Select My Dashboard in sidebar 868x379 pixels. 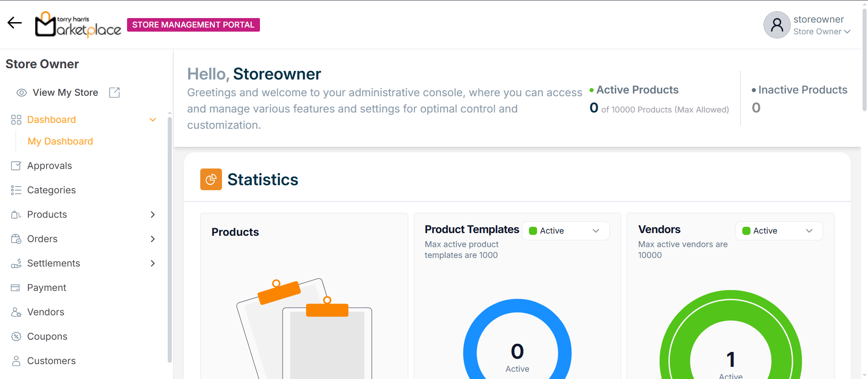pyautogui.click(x=60, y=141)
